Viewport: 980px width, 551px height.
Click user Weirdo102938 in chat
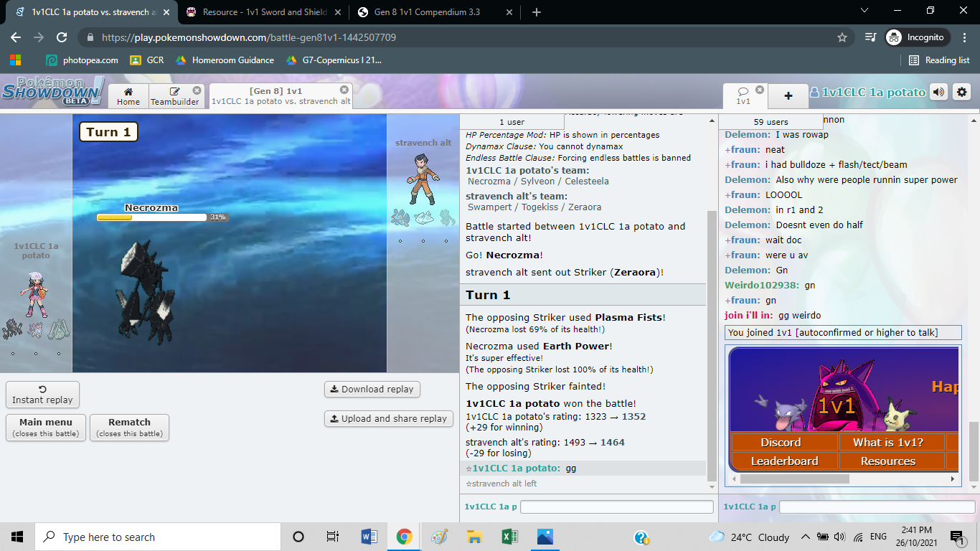(763, 285)
